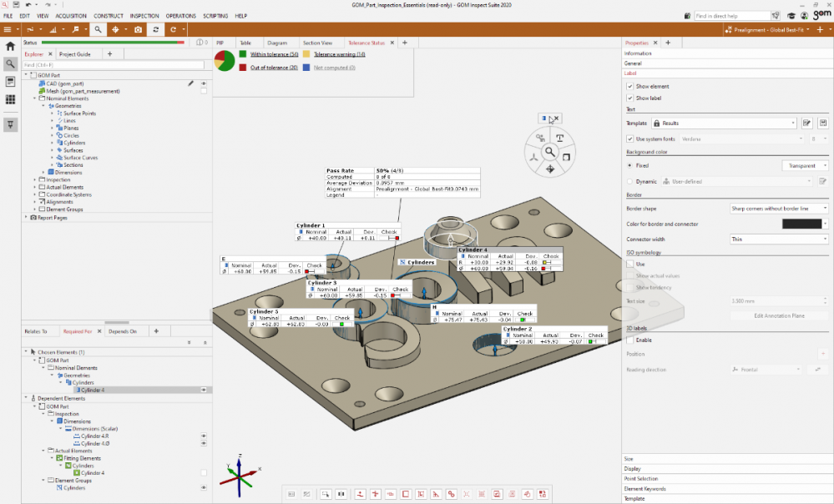The image size is (834, 504).
Task: Uncheck the Show element checkbox
Action: click(x=629, y=86)
